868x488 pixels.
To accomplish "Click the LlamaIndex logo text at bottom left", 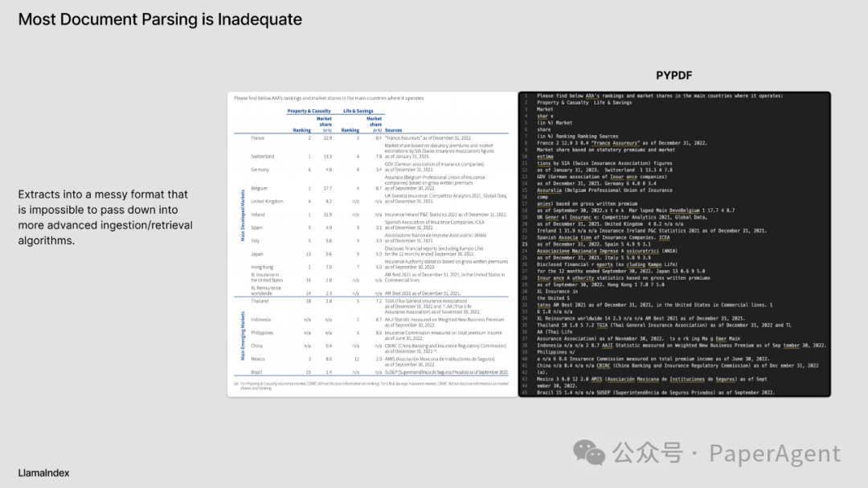I will 44,473.
